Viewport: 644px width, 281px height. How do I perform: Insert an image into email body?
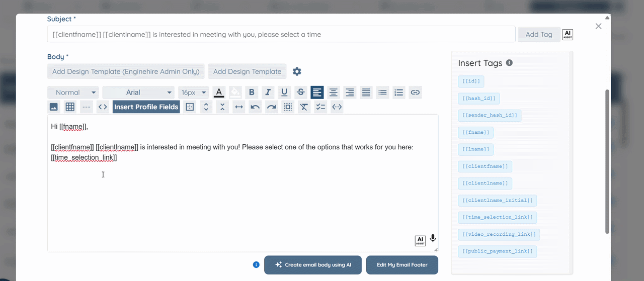(54, 107)
